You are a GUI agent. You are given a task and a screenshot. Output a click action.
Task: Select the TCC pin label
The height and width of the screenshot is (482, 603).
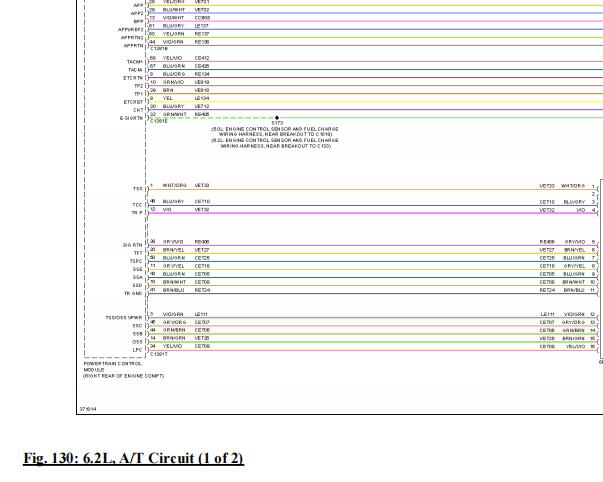pyautogui.click(x=138, y=205)
